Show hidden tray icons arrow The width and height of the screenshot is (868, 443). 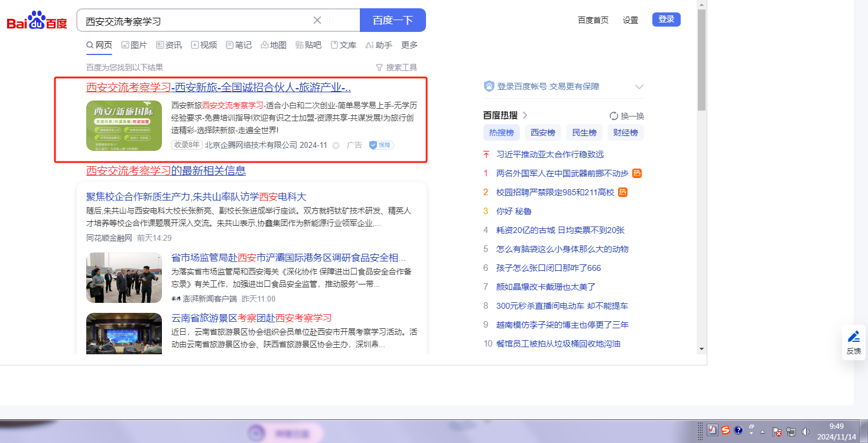coord(762,431)
